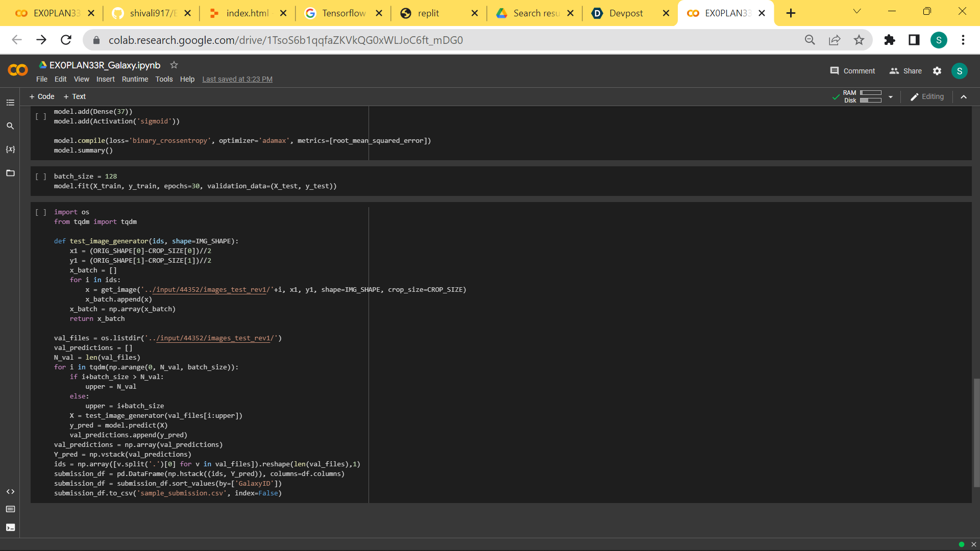Image resolution: width=980 pixels, height=551 pixels.
Task: Open the table of contents sidebar icon
Action: click(10, 103)
